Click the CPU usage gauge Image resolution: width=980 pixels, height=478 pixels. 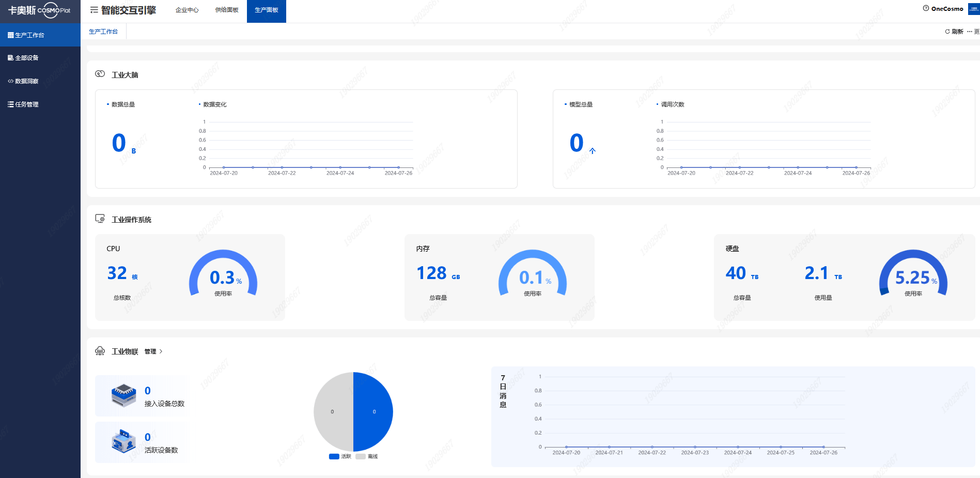pos(223,274)
